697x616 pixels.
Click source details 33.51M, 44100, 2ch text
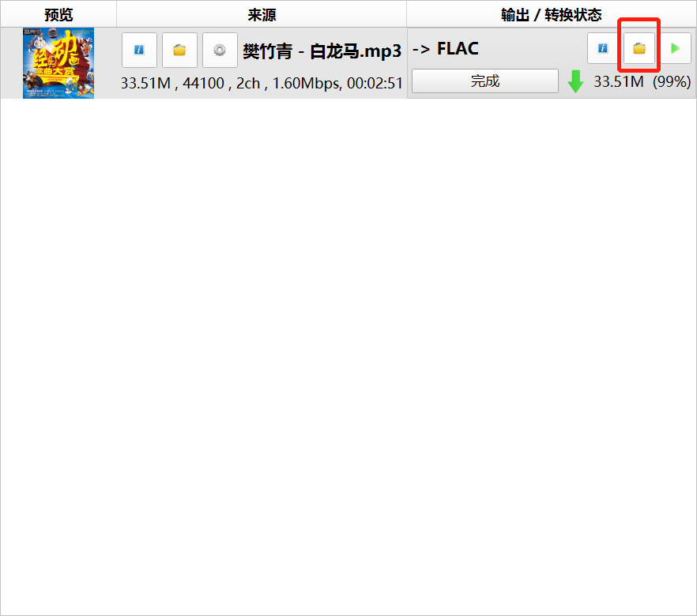[x=262, y=83]
